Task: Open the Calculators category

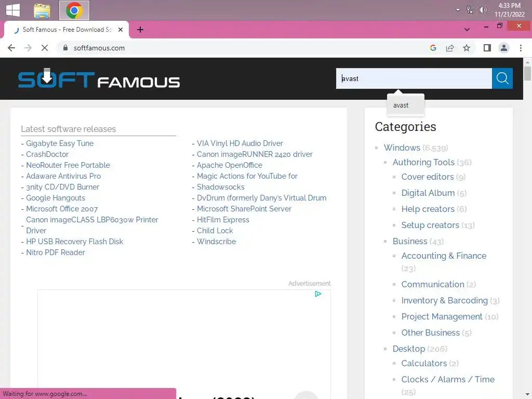Action: click(424, 363)
